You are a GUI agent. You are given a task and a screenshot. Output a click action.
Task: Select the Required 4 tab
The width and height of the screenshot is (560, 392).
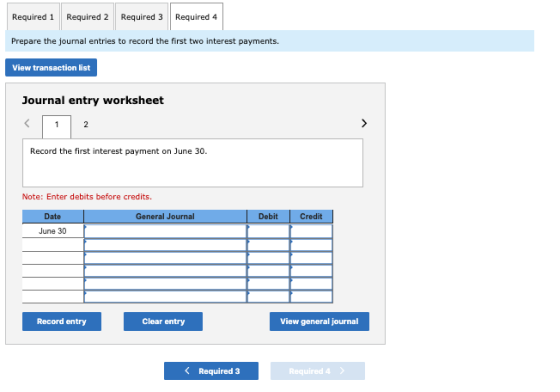(196, 17)
